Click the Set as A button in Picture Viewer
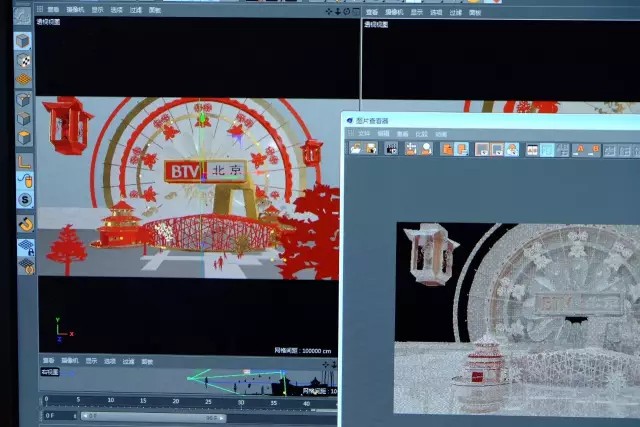Screen dimensions: 640x427 pos(579,151)
